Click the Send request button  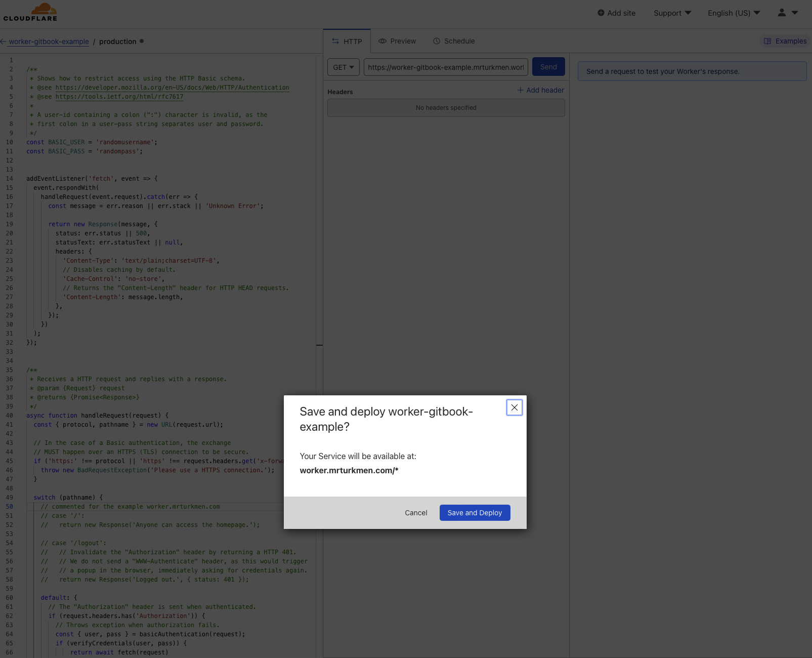click(548, 67)
